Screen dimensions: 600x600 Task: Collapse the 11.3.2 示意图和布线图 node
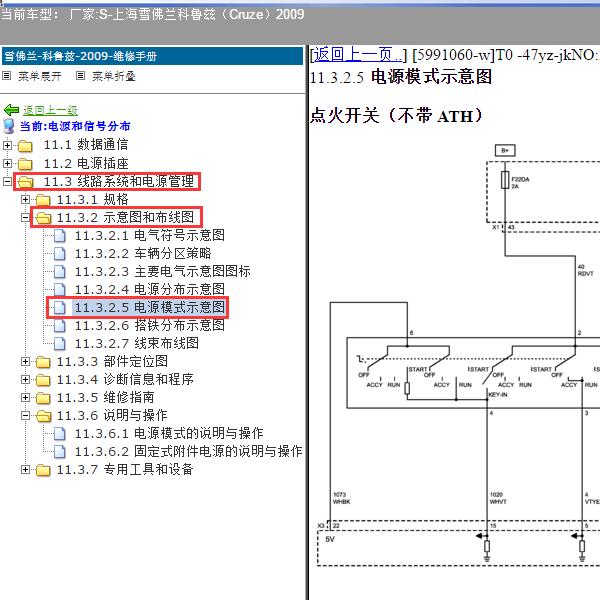click(x=25, y=217)
